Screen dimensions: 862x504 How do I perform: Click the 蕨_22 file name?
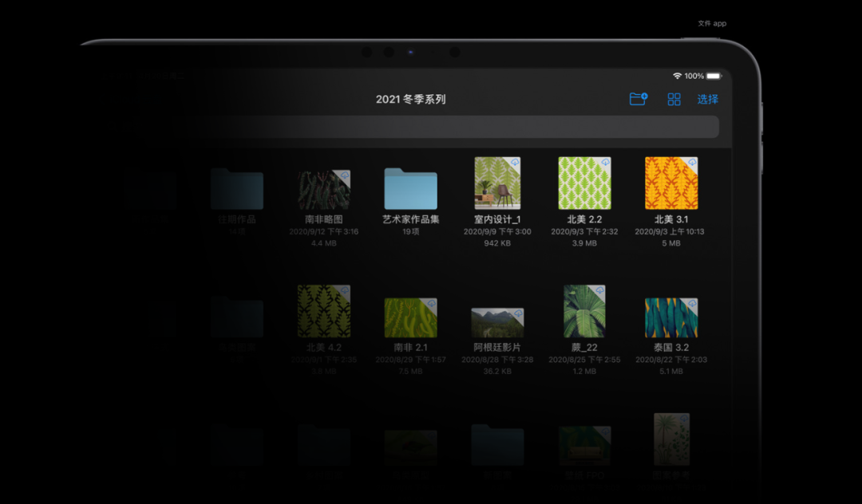[x=584, y=347]
